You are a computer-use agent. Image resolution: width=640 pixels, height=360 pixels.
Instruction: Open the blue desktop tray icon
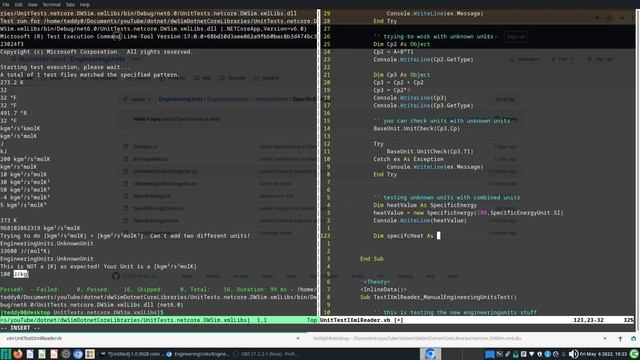(x=490, y=354)
